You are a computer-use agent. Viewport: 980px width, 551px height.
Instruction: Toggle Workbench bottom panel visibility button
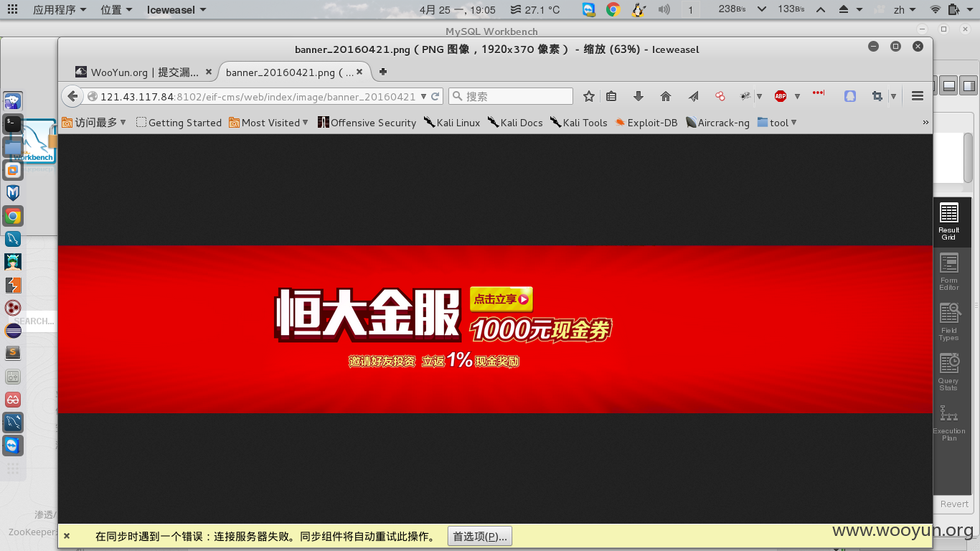(x=948, y=85)
